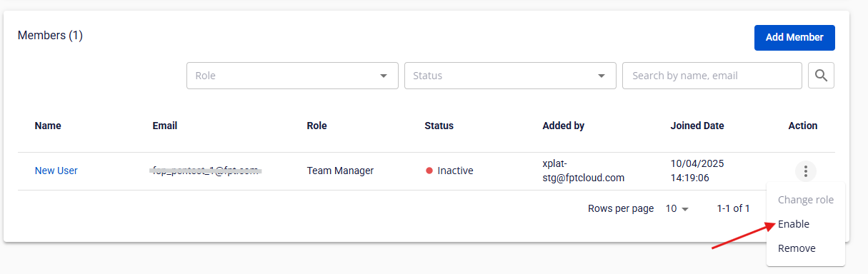Click the Rows per page label
The width and height of the screenshot is (868, 274).
(621, 208)
